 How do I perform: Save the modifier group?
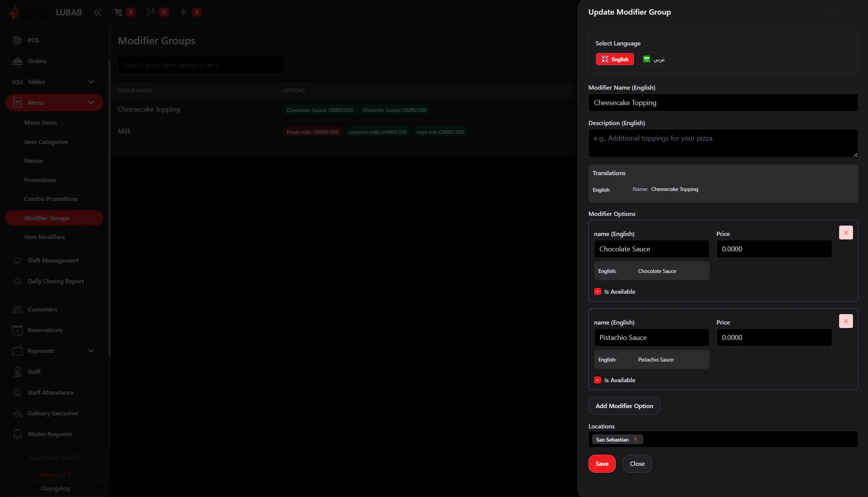[x=602, y=464]
